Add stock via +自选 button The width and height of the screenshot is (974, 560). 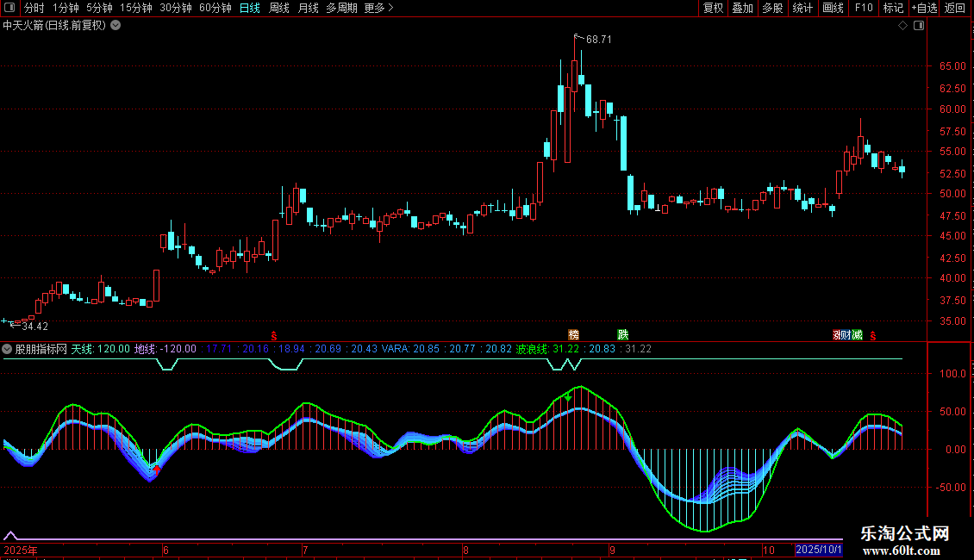pyautogui.click(x=922, y=9)
